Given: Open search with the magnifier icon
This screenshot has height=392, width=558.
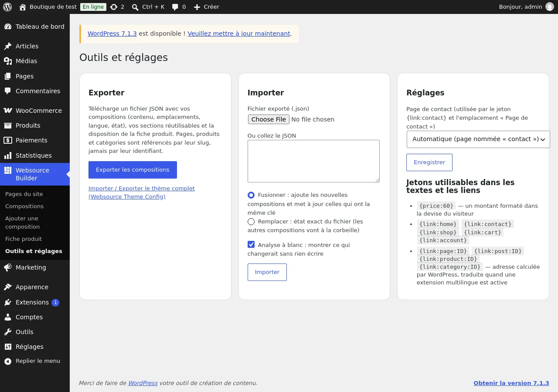Looking at the screenshot, I should point(135,7).
